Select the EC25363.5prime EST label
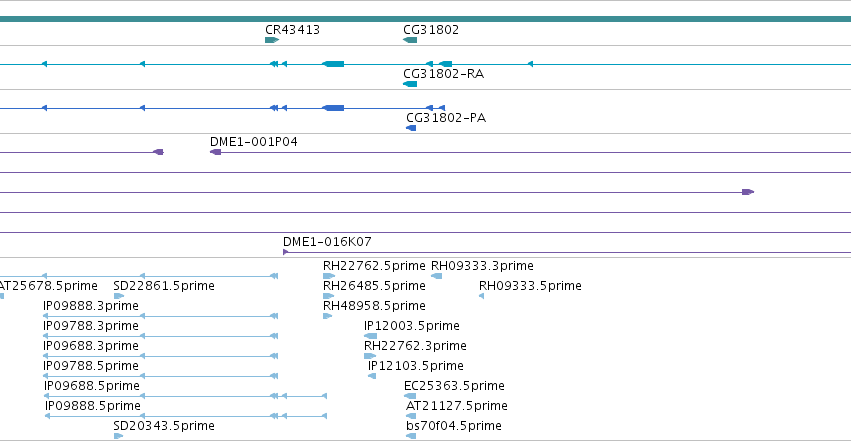This screenshot has height=441, width=851. point(454,386)
